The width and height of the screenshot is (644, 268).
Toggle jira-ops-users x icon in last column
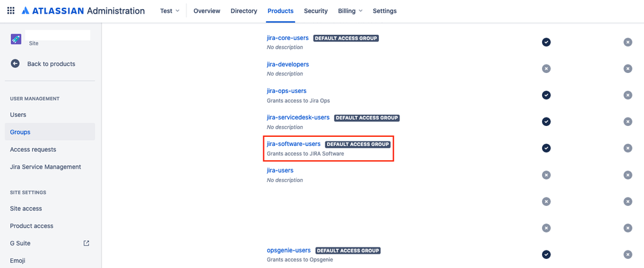628,95
